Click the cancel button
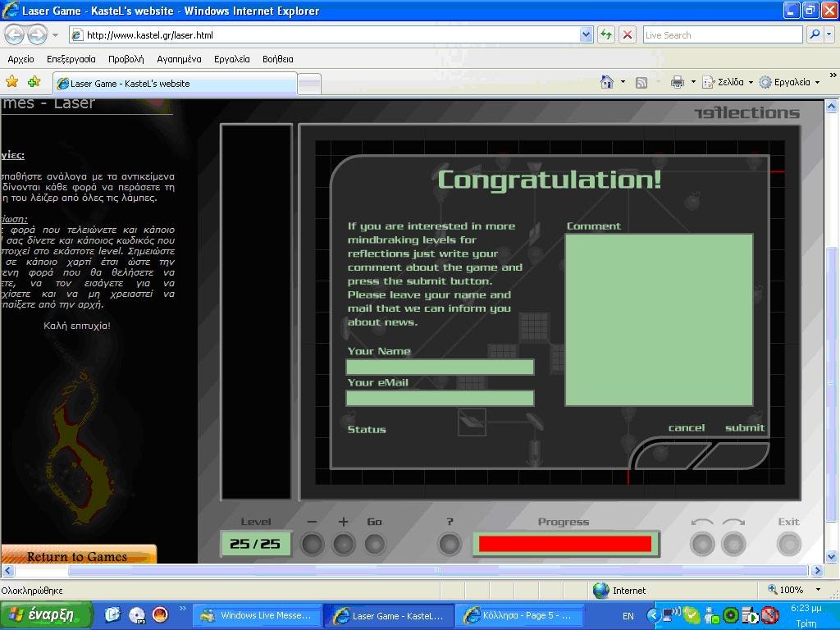 pos(686,427)
